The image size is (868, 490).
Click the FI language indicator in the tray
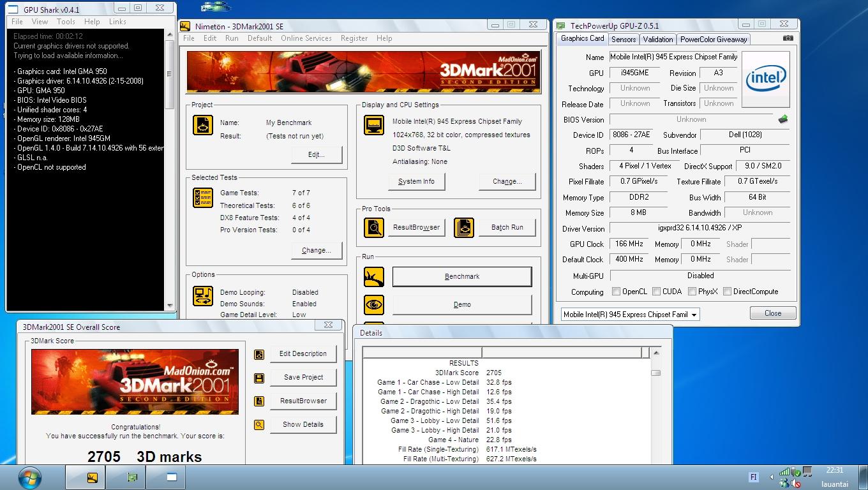coord(753,477)
